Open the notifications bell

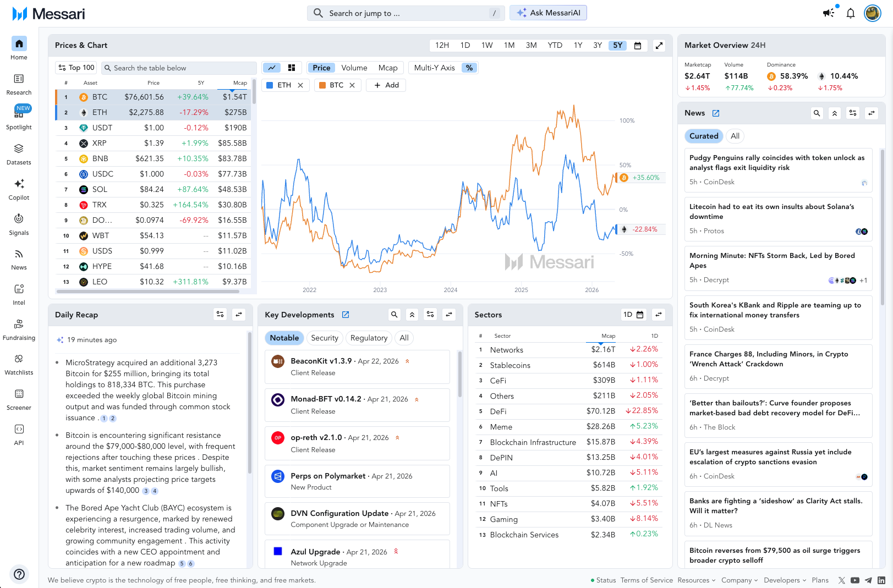pyautogui.click(x=851, y=13)
